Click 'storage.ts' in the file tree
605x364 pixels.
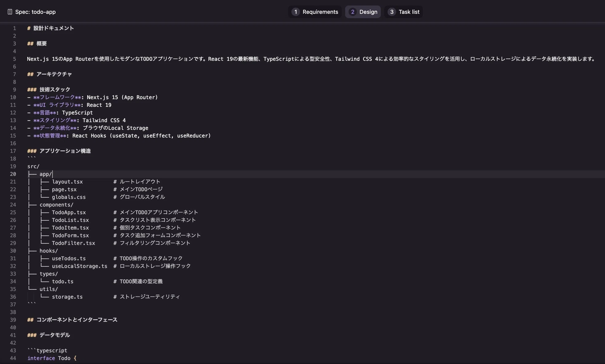(67, 297)
